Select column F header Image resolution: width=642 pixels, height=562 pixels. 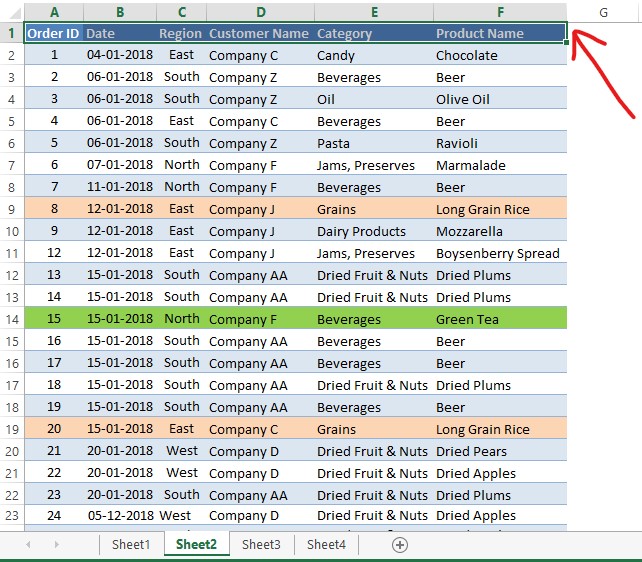pos(500,12)
